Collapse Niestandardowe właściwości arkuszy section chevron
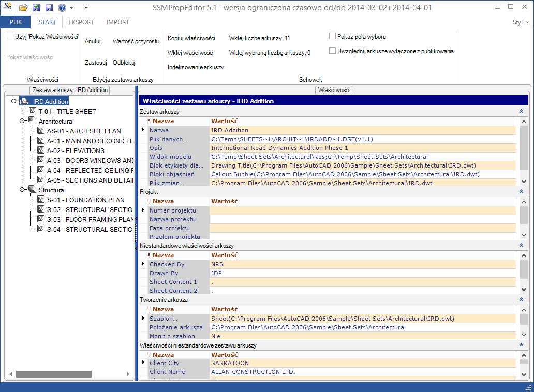The image size is (534, 392). tap(521, 245)
